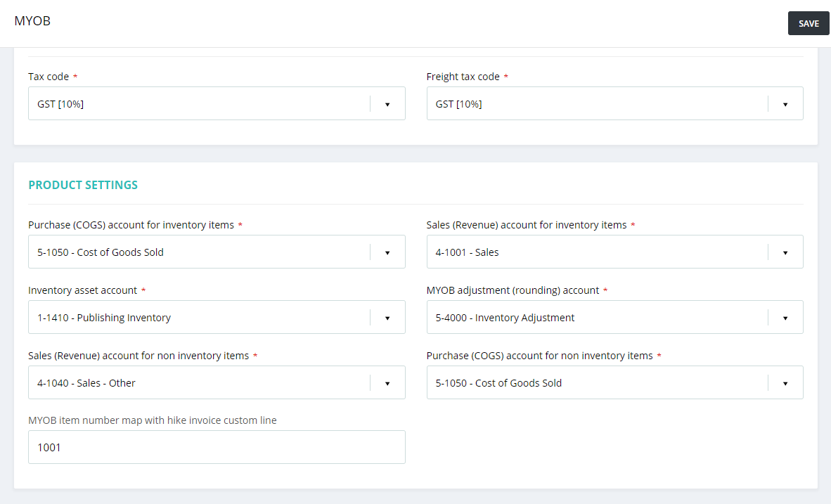Image resolution: width=831 pixels, height=504 pixels.
Task: Click 'Purchase (COGS) account for inventory items' label
Action: (x=131, y=225)
